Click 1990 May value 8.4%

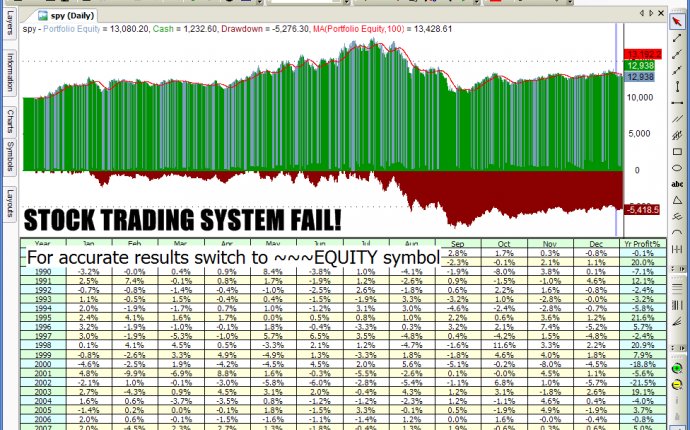273,272
